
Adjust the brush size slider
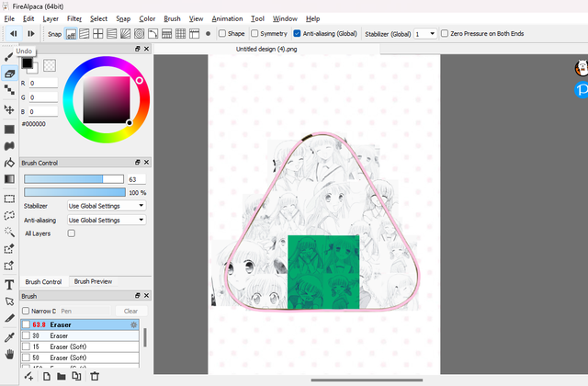click(x=73, y=179)
